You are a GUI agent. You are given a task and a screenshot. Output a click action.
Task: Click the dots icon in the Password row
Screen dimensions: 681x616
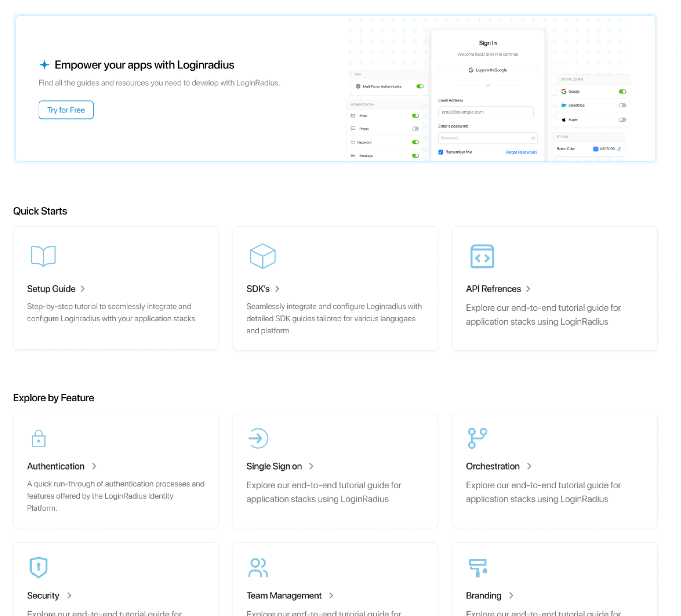[x=353, y=142]
